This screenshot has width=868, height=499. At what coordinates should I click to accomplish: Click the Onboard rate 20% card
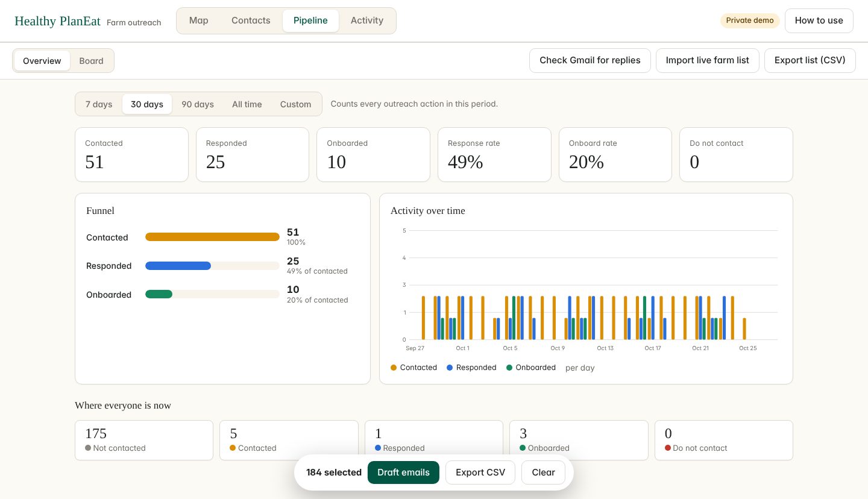pyautogui.click(x=615, y=154)
